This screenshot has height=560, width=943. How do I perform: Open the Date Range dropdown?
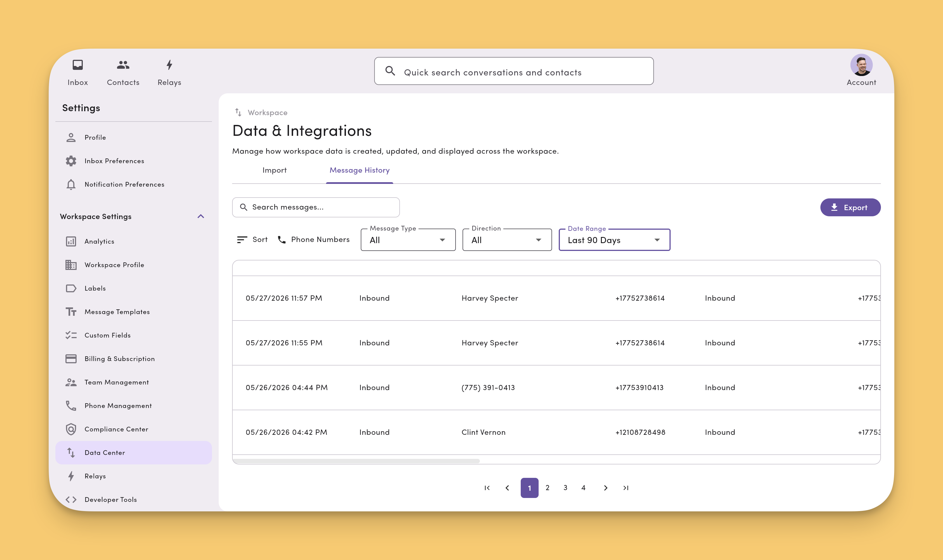click(614, 240)
